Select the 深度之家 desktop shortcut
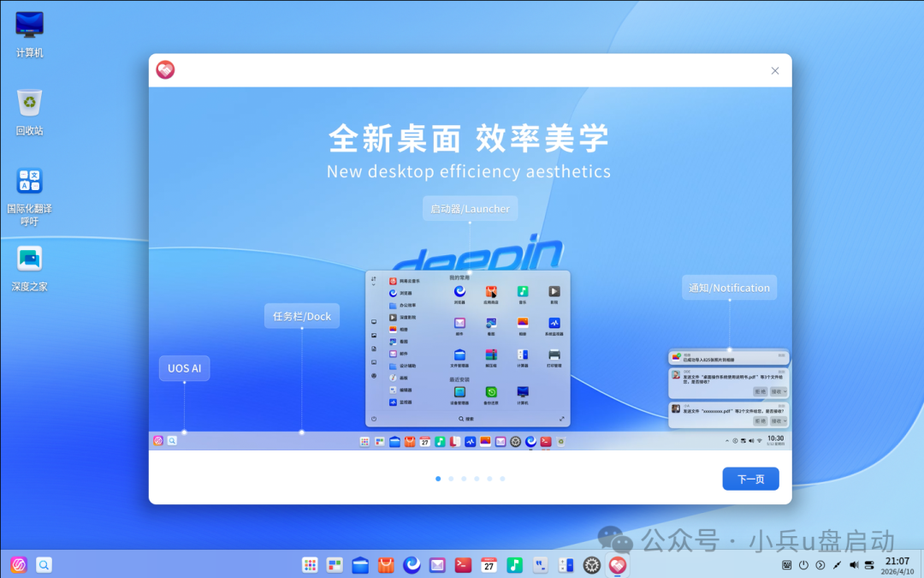The image size is (924, 578). click(29, 269)
